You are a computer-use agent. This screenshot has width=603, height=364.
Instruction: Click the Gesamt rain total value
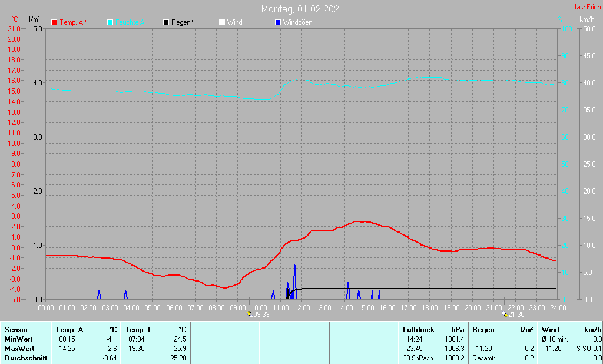tap(529, 358)
